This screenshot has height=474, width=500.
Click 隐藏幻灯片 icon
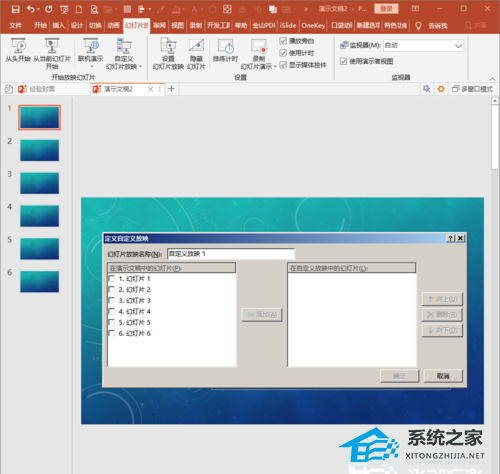196,46
